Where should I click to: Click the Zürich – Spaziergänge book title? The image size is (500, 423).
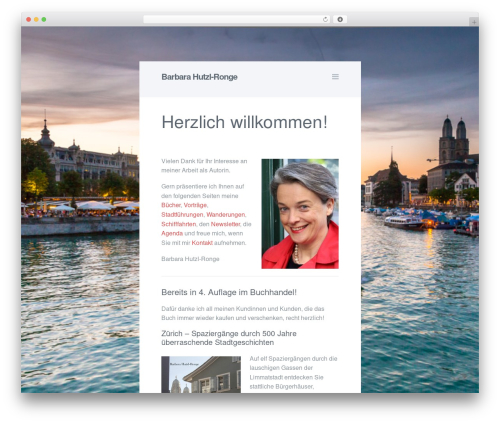point(229,338)
